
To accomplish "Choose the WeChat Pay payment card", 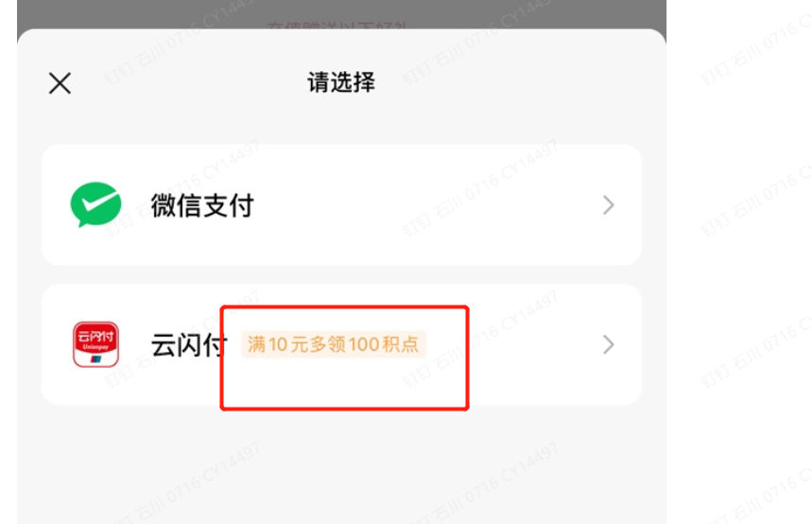I will click(x=342, y=204).
